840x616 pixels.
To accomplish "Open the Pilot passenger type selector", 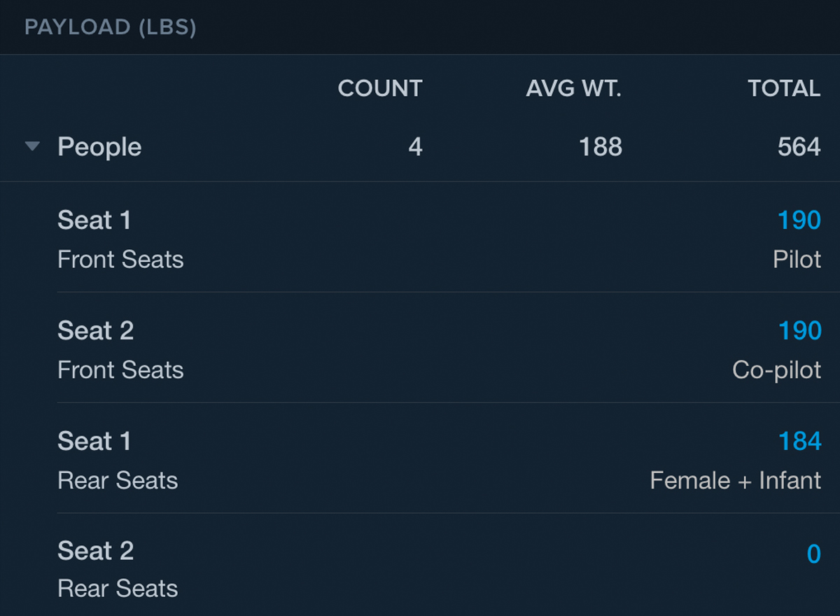I will (797, 260).
